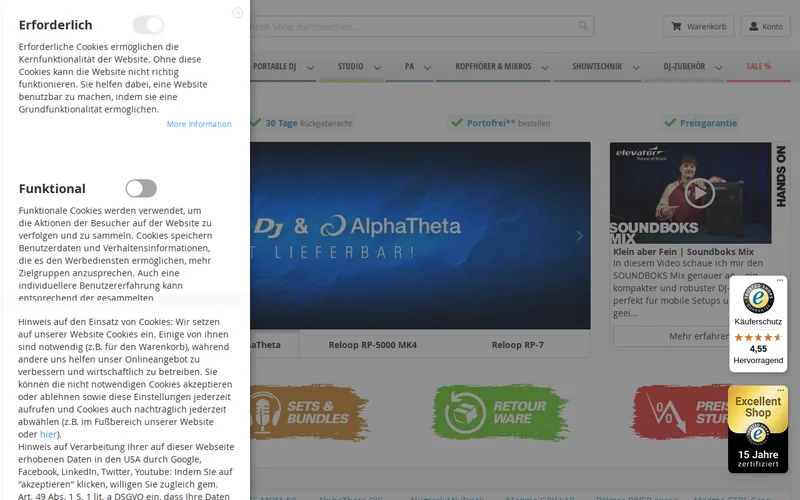Click the green checkmark beside Portofrei
The width and height of the screenshot is (800, 500).
pyautogui.click(x=457, y=122)
